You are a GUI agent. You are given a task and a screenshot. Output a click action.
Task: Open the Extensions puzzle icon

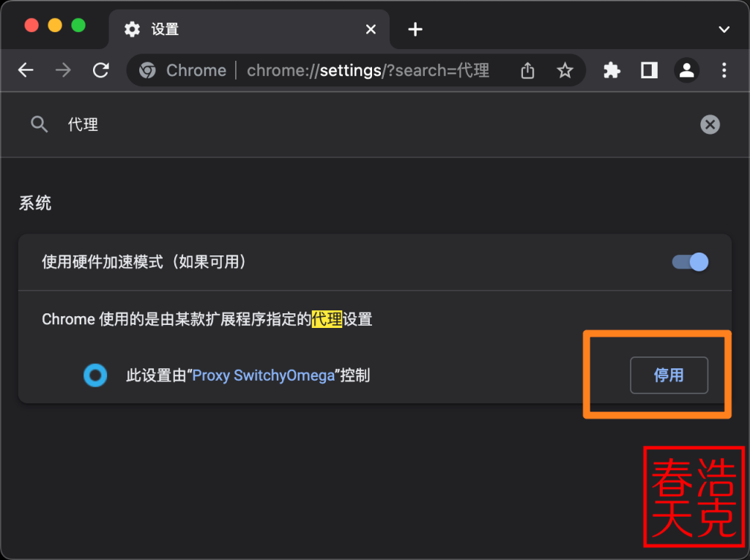point(612,70)
